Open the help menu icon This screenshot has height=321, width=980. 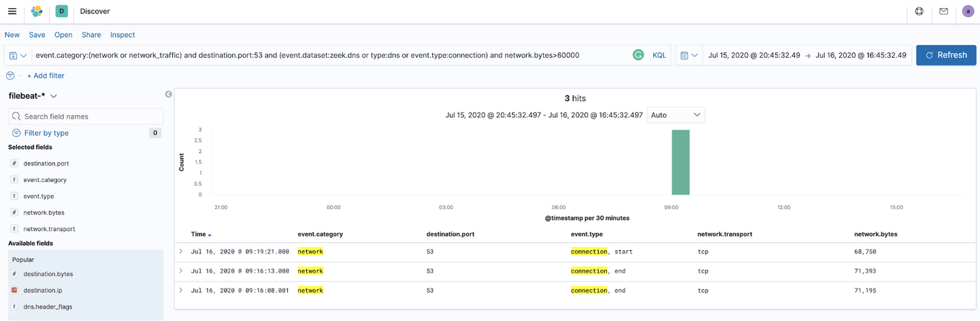pyautogui.click(x=919, y=12)
